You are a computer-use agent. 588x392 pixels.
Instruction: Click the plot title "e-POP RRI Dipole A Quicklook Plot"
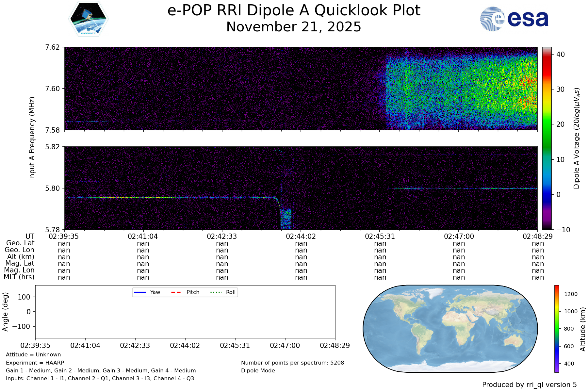pos(294,10)
